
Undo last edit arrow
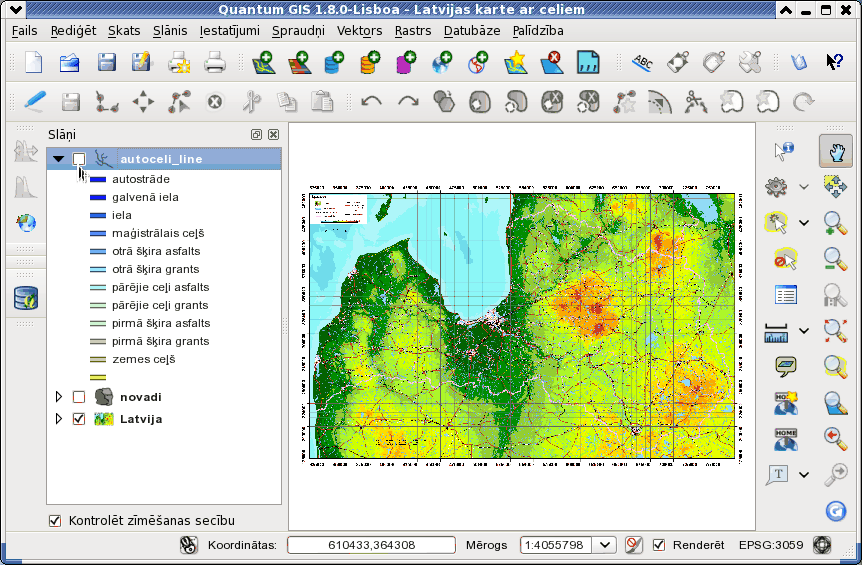(372, 102)
